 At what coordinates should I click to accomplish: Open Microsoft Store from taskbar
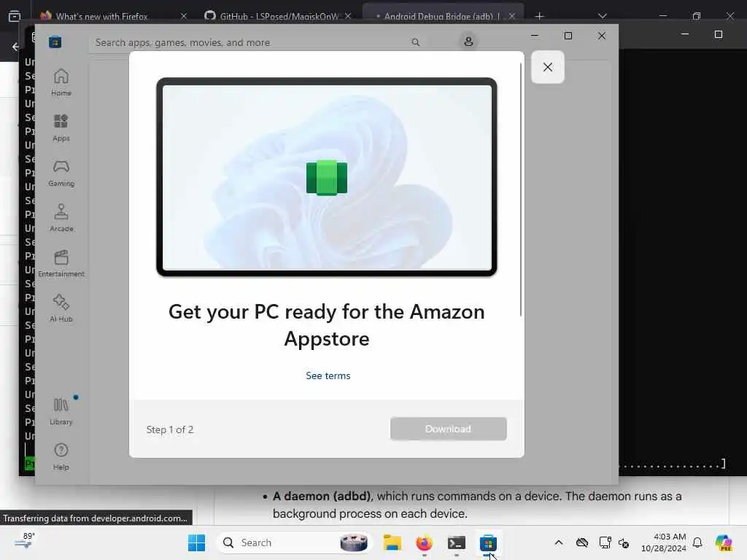pos(488,542)
